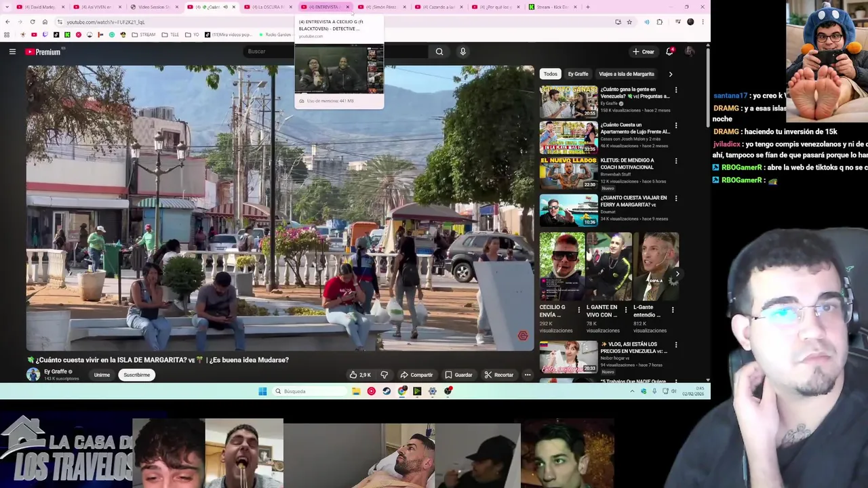This screenshot has height=488, width=868.
Task: Start voice search with microphone icon
Action: pyautogui.click(x=463, y=52)
